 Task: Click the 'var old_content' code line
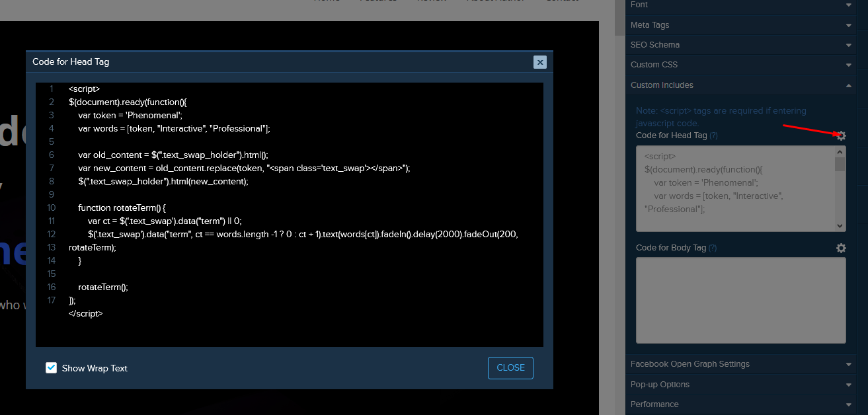click(173, 155)
